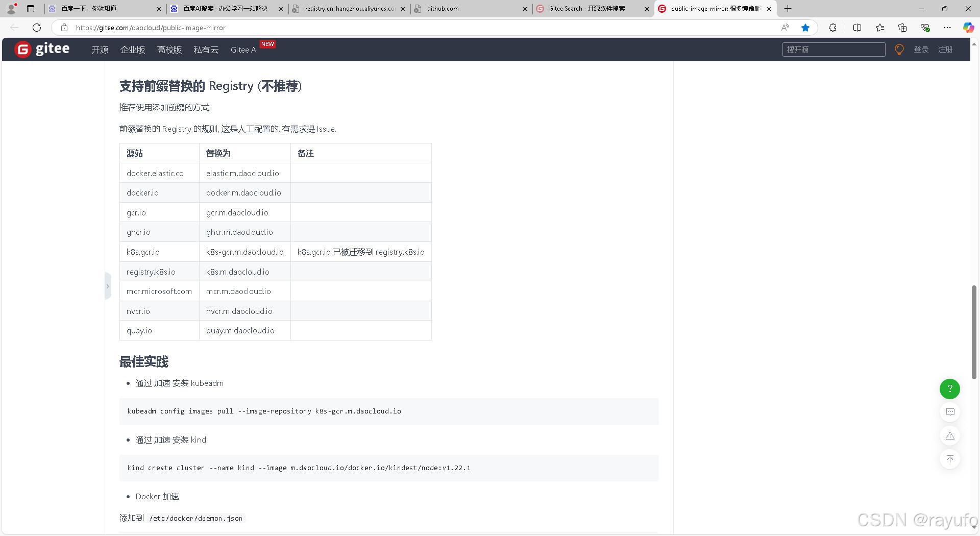This screenshot has width=980, height=536.
Task: View site information lock icon
Action: [x=64, y=28]
